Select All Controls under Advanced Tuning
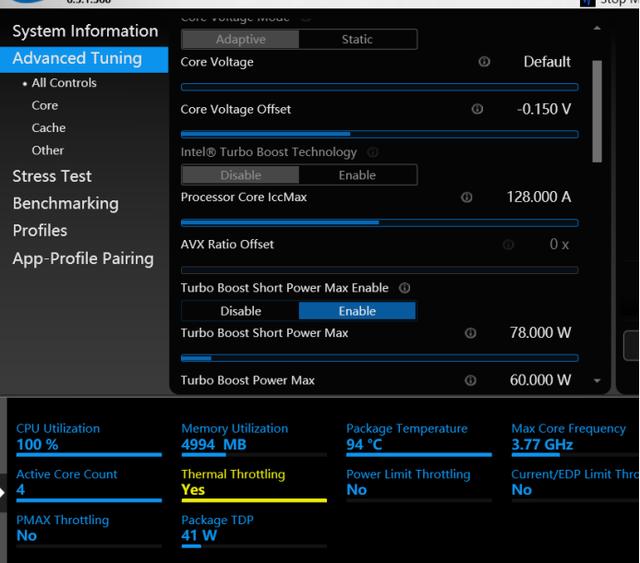640x563 pixels. (64, 83)
